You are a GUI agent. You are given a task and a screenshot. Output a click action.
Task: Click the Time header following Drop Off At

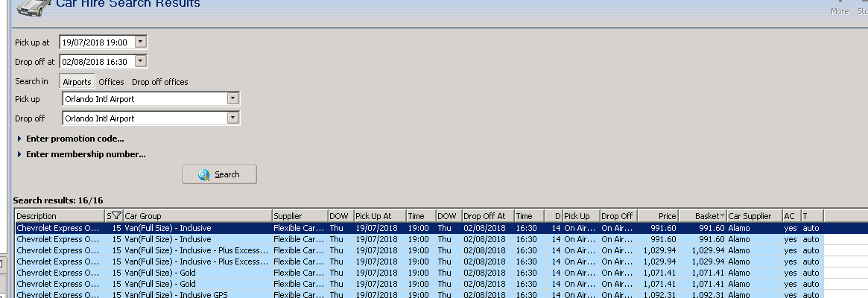coord(529,216)
